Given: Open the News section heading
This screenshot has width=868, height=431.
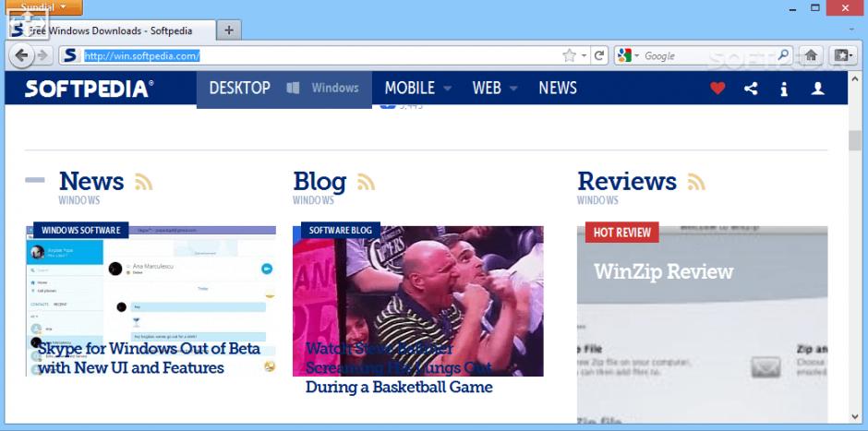Looking at the screenshot, I should 91,181.
